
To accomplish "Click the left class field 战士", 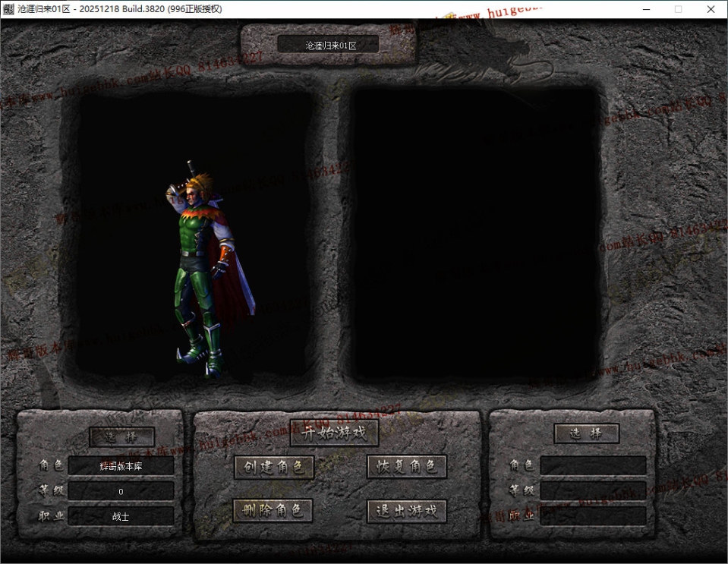I will (121, 516).
